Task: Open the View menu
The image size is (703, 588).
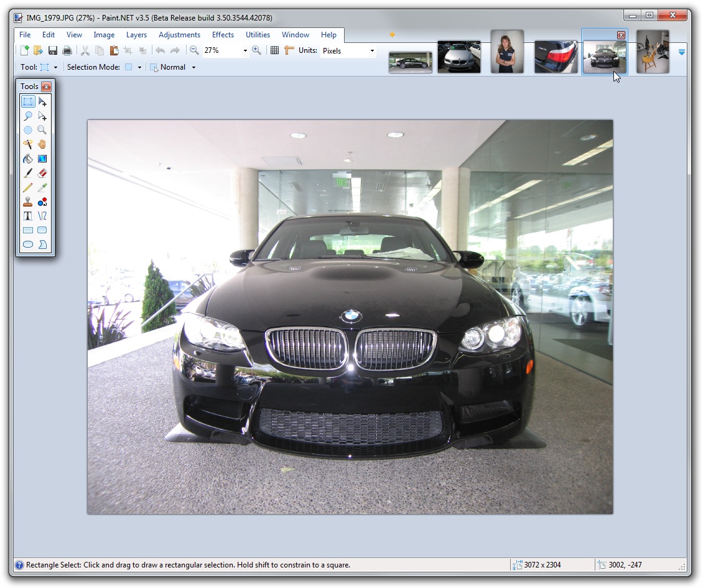Action: pyautogui.click(x=74, y=35)
